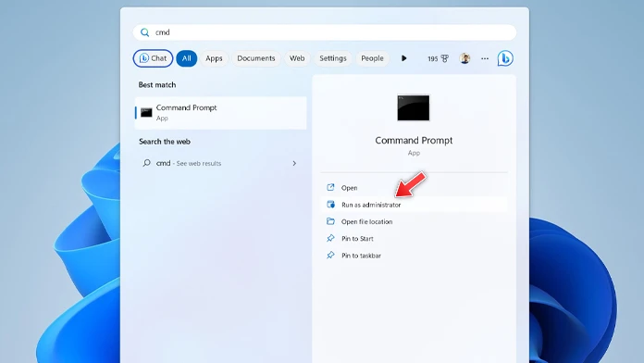Click the Run as administrator shield icon
Viewport: 644px width, 363px height.
pos(330,205)
